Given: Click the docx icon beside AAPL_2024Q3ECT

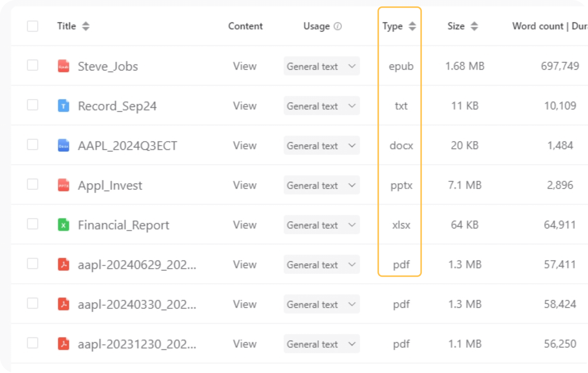Looking at the screenshot, I should coord(63,145).
